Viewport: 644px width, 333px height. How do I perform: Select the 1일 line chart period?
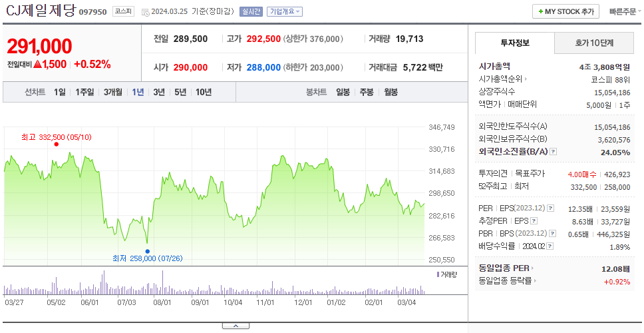point(60,92)
